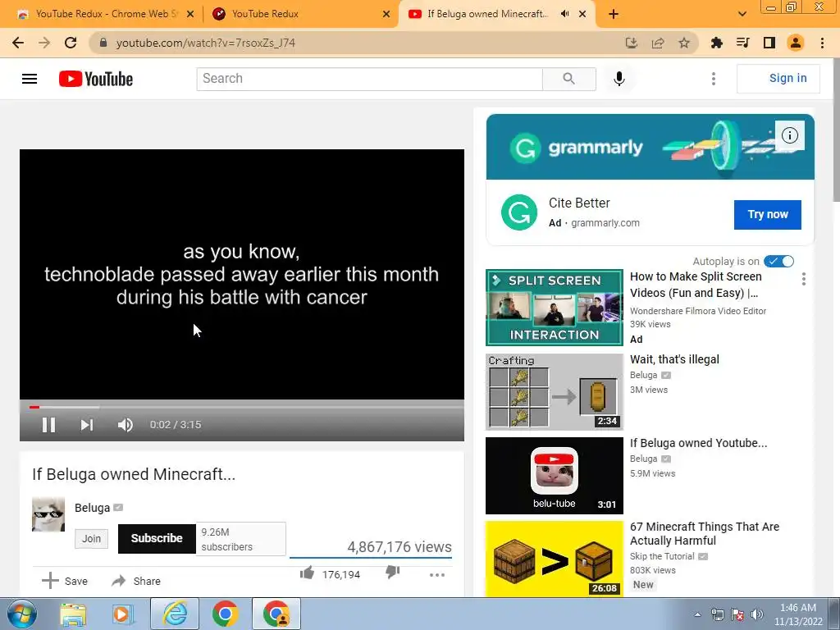Focus the YouTube search field
Screen dimensions: 840x630
pos(370,79)
